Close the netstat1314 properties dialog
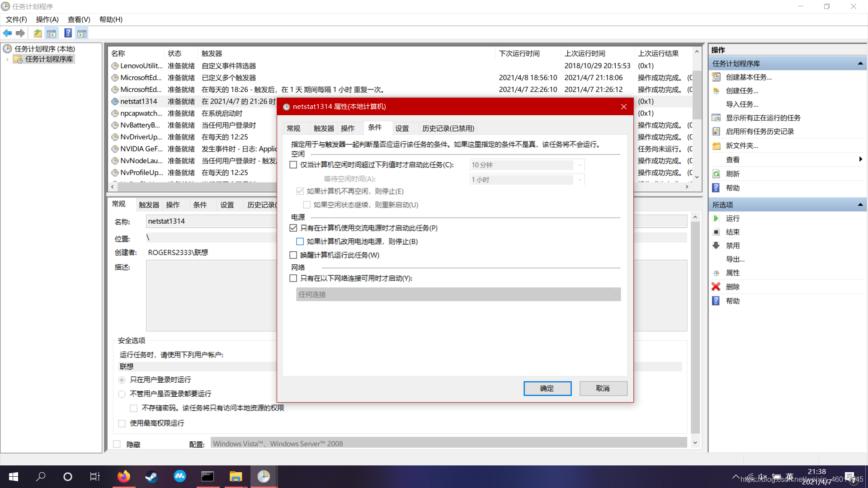The image size is (868, 488). coord(624,107)
